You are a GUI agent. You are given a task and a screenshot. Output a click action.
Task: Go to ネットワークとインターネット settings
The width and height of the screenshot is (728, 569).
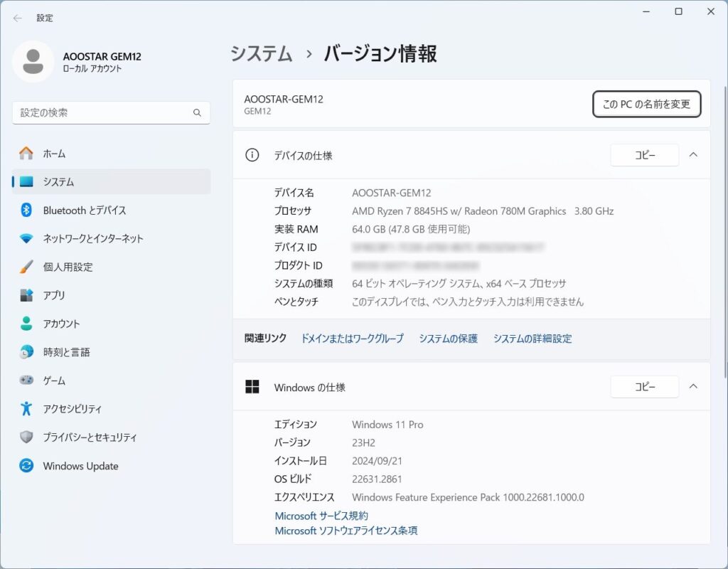112,239
